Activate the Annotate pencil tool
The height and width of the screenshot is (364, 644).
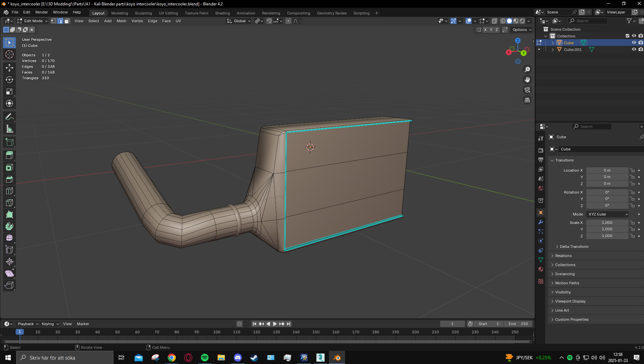point(9,117)
